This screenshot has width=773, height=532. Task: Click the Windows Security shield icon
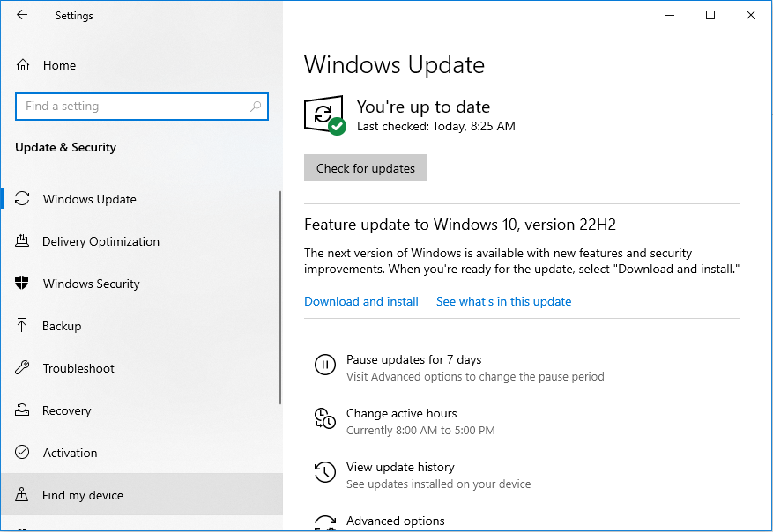click(23, 284)
